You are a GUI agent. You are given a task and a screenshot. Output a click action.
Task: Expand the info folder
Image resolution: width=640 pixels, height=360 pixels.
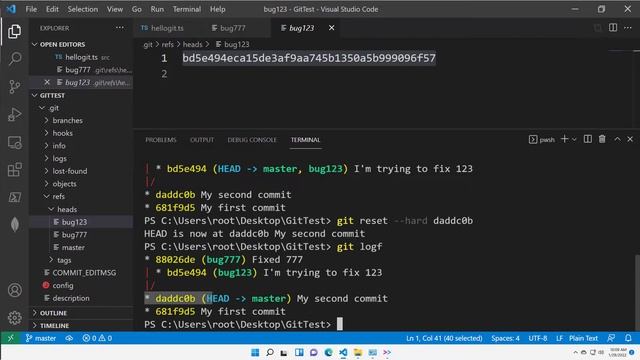pyautogui.click(x=81, y=146)
